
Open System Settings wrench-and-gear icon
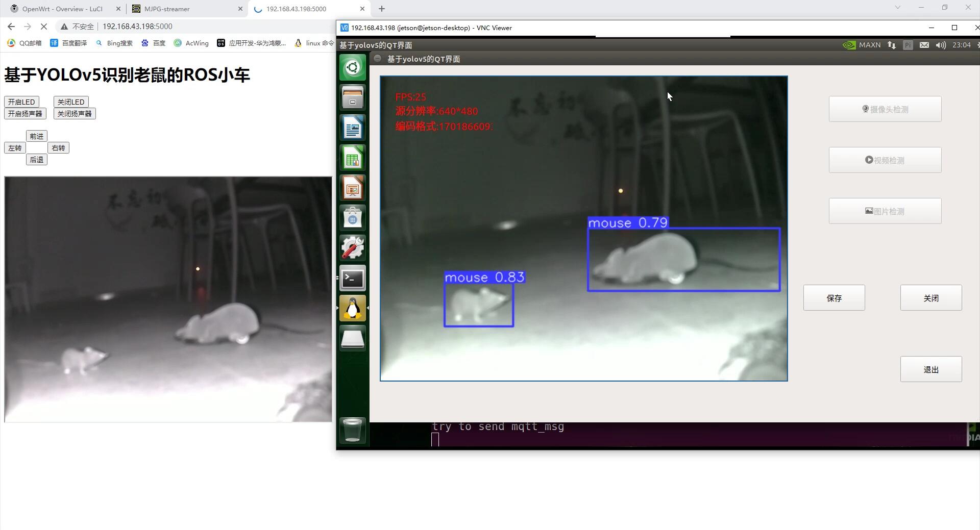coord(352,248)
